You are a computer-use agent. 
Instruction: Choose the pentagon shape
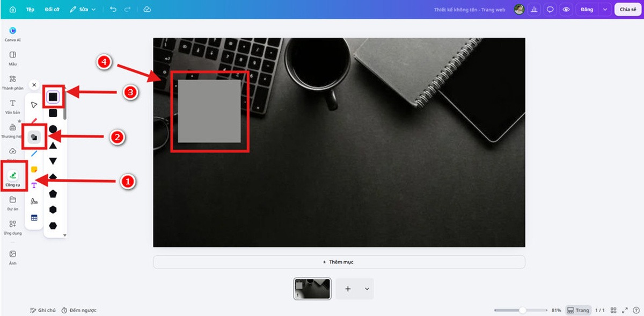coord(53,193)
